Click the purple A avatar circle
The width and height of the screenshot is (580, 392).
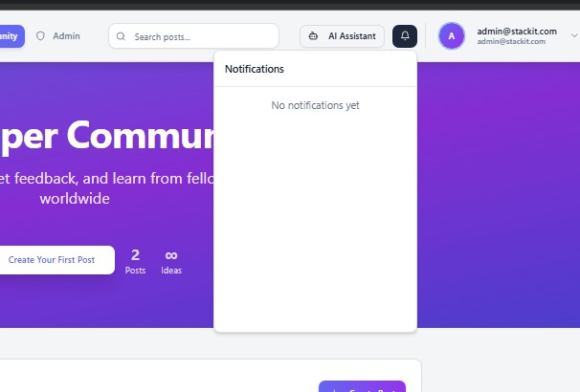(452, 36)
